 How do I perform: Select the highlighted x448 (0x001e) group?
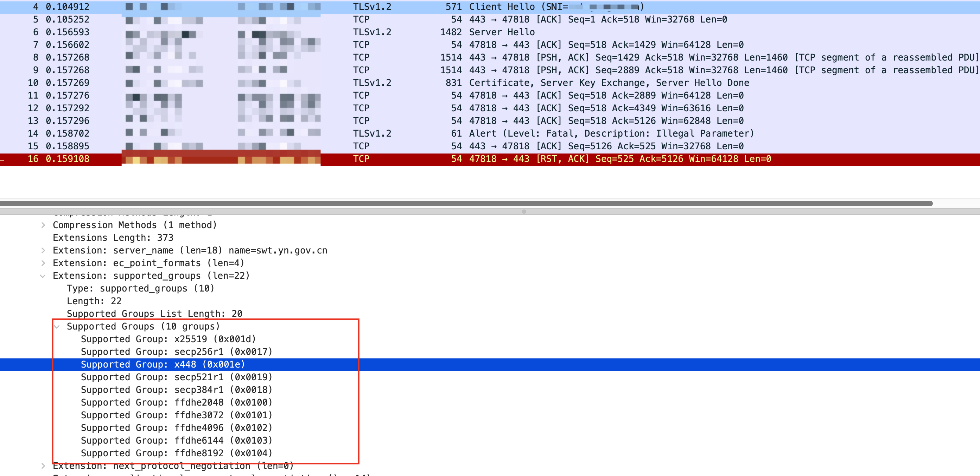pos(163,365)
